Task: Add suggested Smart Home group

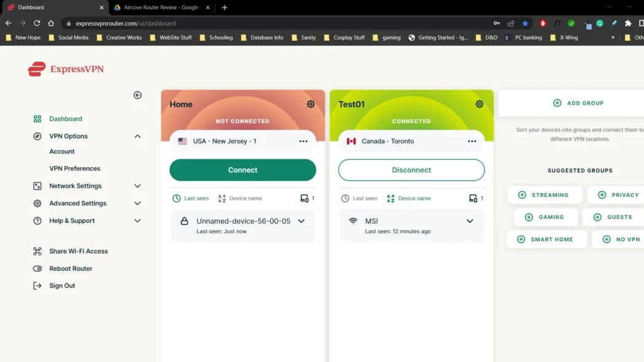Action: [x=546, y=239]
